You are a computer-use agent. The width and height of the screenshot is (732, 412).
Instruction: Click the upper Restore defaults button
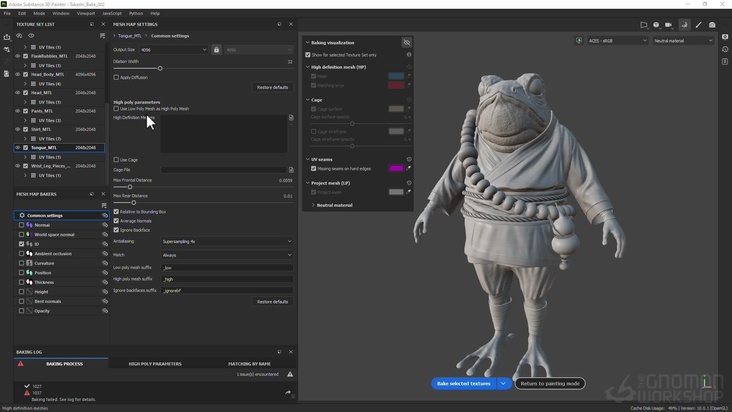(x=273, y=87)
